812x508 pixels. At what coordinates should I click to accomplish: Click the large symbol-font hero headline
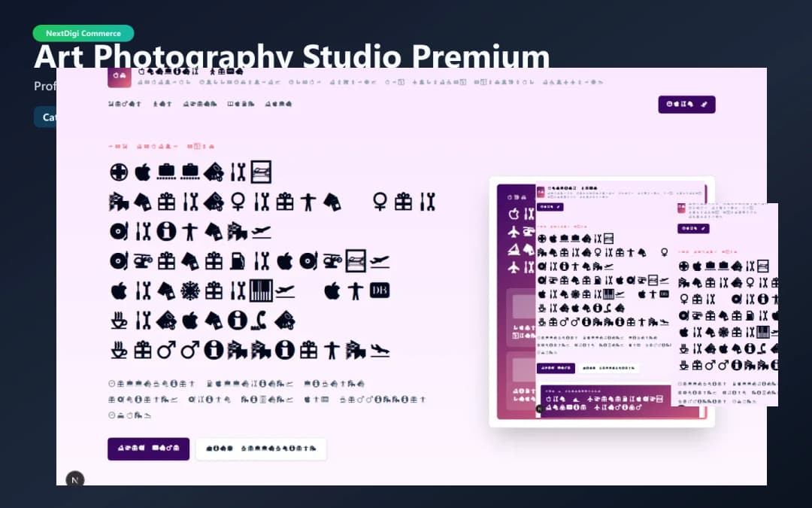pyautogui.click(x=273, y=260)
